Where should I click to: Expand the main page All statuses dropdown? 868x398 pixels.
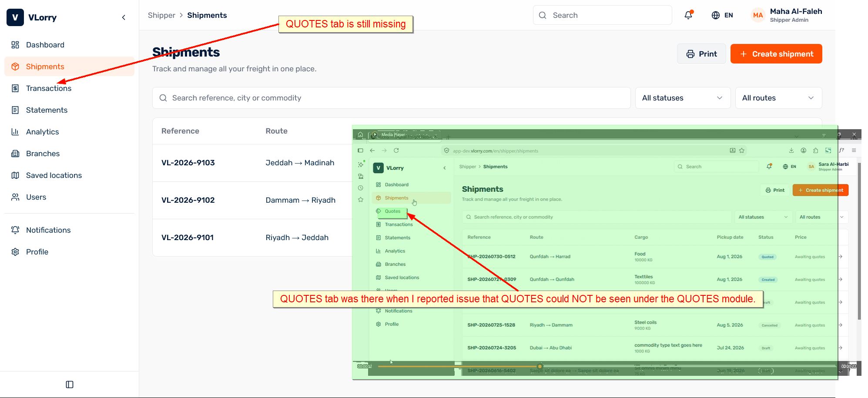coord(683,98)
